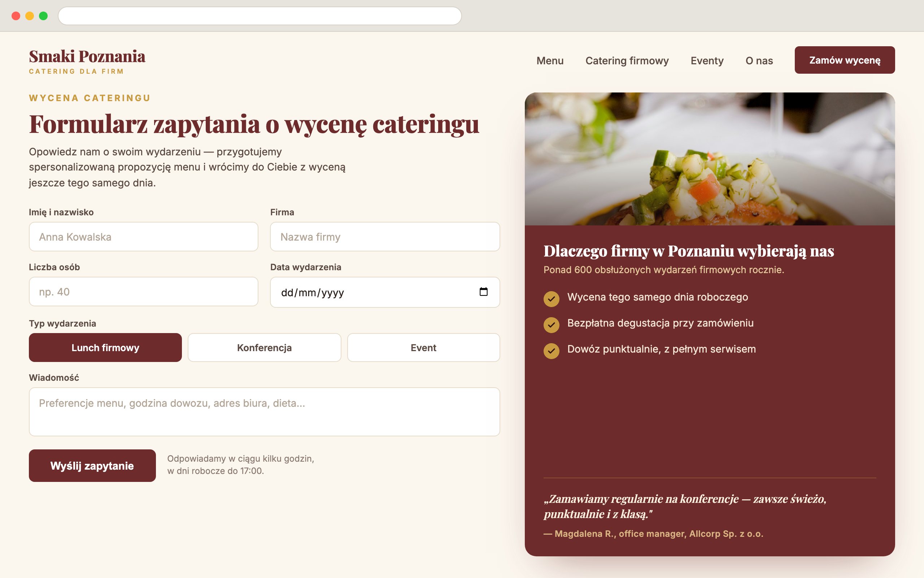Image resolution: width=924 pixels, height=578 pixels.
Task: Click the CATERING DLA FIRM tagline
Action: point(77,72)
